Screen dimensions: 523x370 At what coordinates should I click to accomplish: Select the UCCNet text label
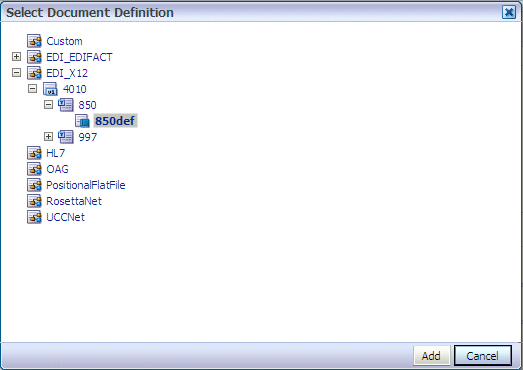click(65, 218)
